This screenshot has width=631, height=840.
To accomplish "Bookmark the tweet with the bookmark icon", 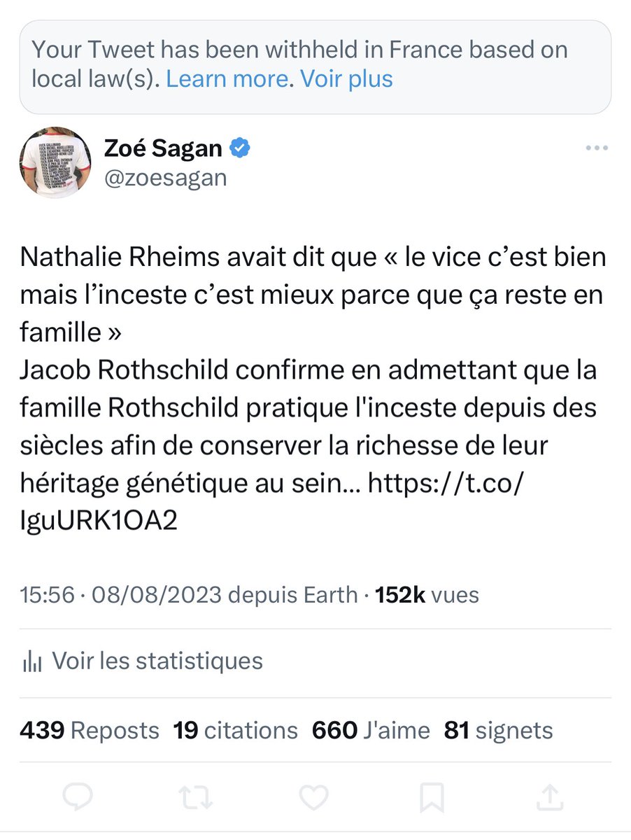I will pyautogui.click(x=432, y=797).
